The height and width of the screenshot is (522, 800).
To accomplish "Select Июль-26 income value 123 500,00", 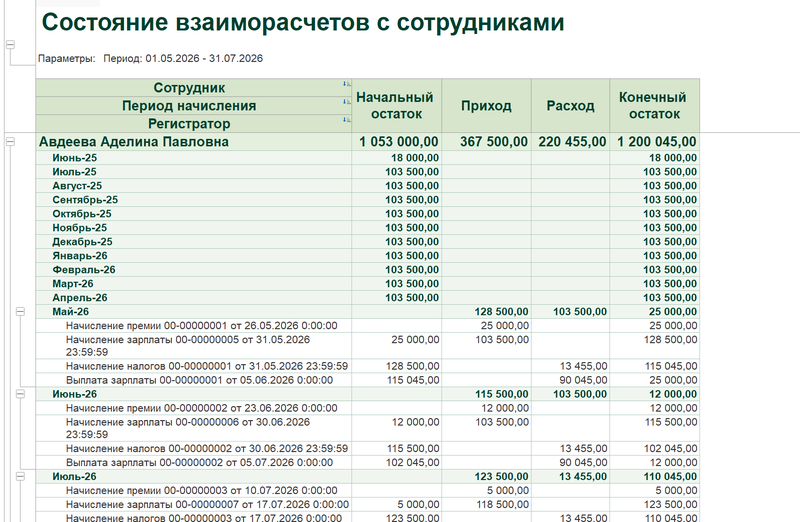I will click(486, 477).
